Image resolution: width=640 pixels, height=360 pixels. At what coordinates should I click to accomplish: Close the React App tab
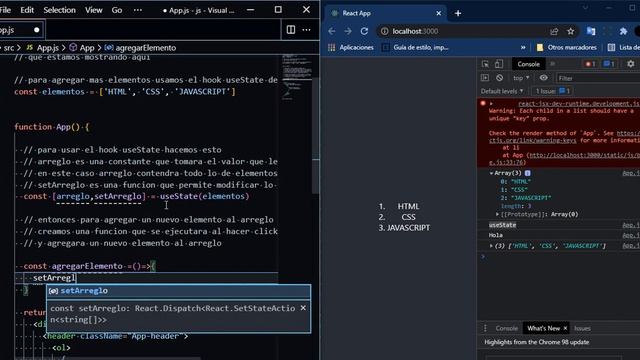point(439,13)
